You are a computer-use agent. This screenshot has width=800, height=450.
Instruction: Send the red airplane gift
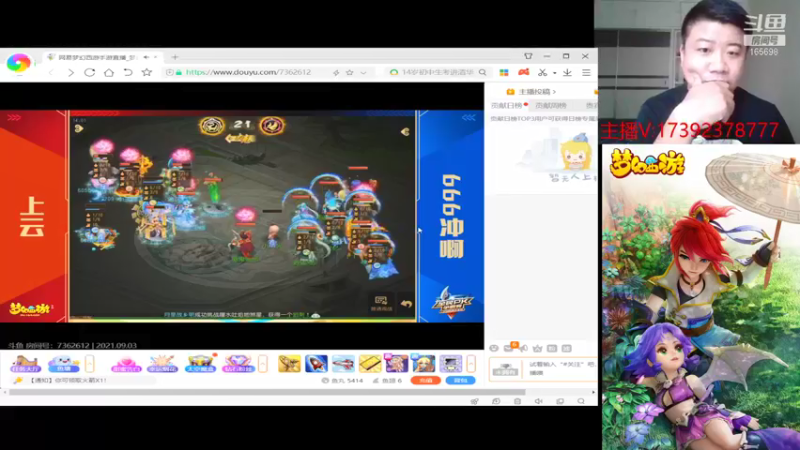[343, 364]
